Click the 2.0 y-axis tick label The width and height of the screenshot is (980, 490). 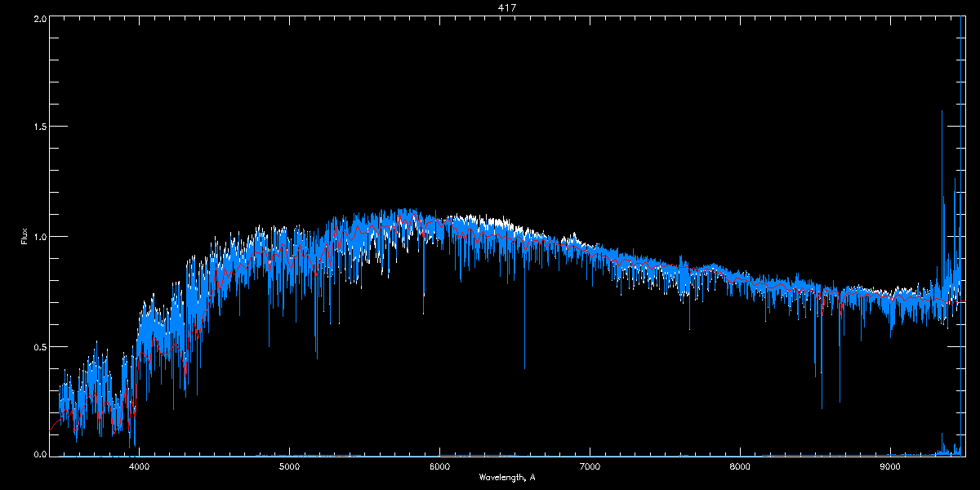(x=38, y=18)
